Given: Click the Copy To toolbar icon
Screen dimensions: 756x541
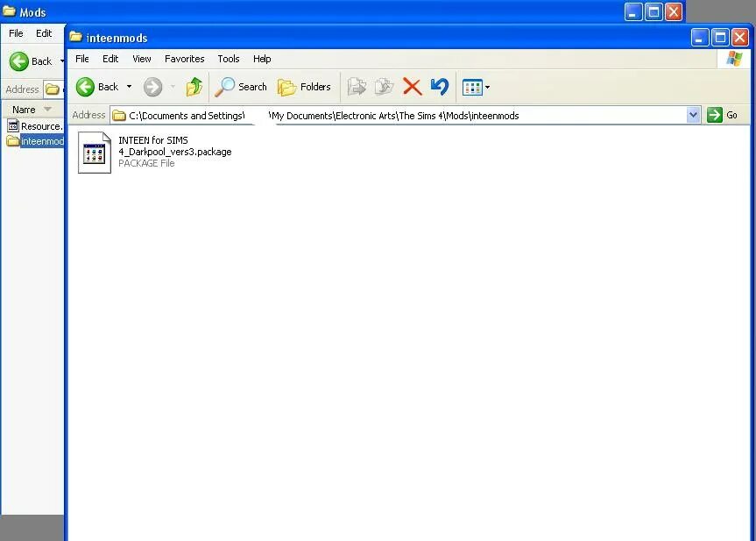Looking at the screenshot, I should pos(385,87).
